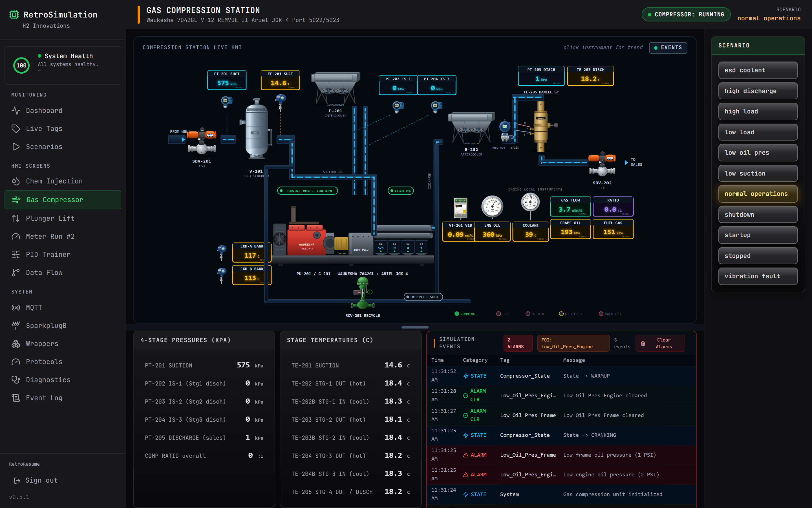Click the MQTT broadcast icon

coord(16,308)
